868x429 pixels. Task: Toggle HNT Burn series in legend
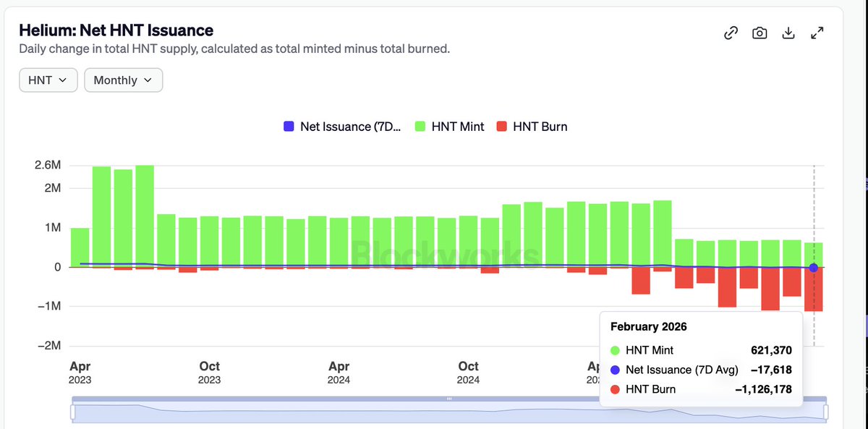(532, 127)
